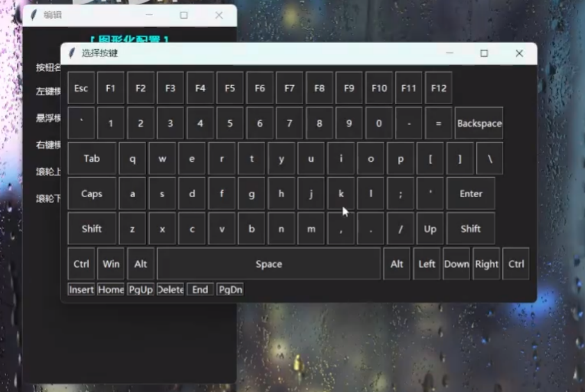This screenshot has height=392, width=585.
Task: Choose the left Shift key
Action: click(92, 229)
